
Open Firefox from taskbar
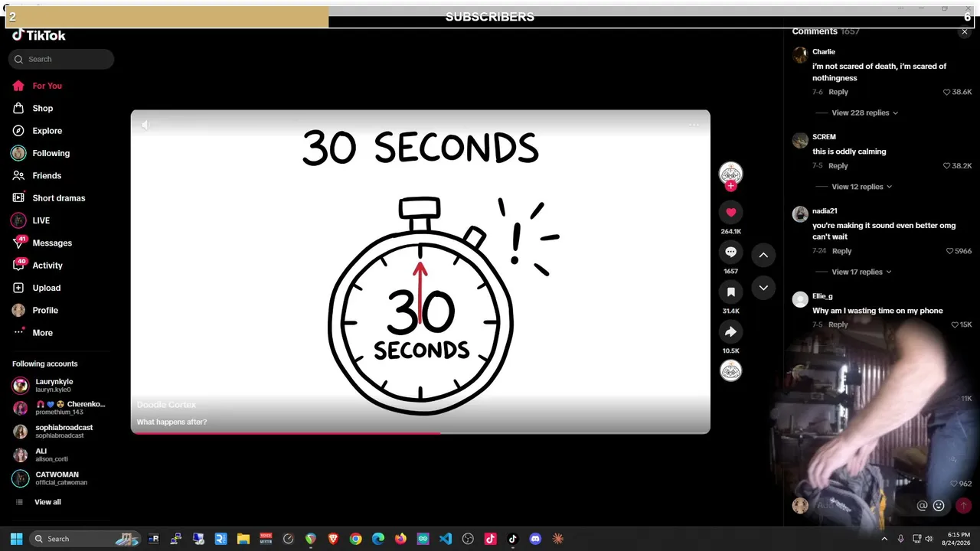[x=400, y=539]
